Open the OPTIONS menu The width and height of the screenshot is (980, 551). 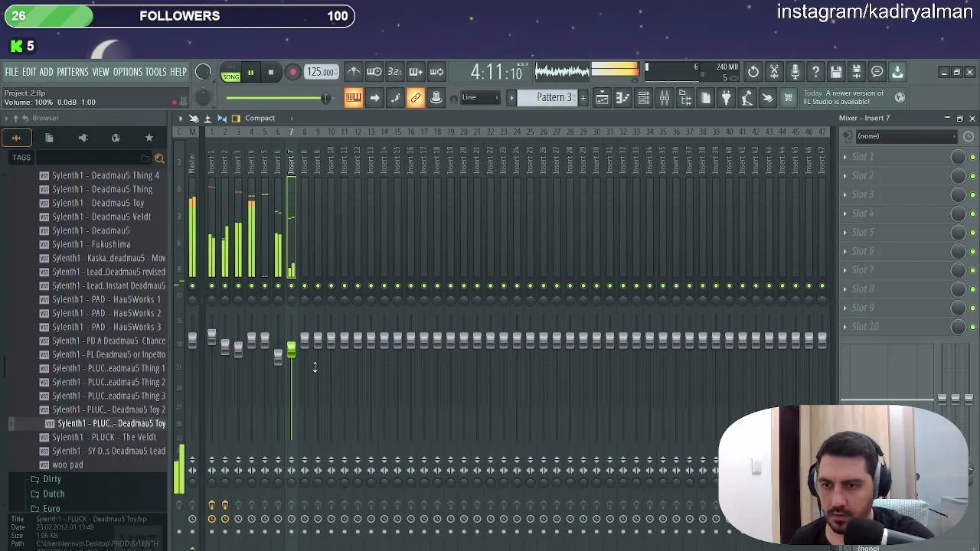pyautogui.click(x=128, y=72)
